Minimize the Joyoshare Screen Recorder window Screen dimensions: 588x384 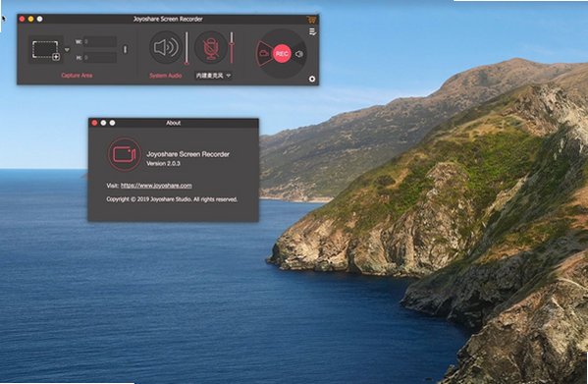[30, 19]
